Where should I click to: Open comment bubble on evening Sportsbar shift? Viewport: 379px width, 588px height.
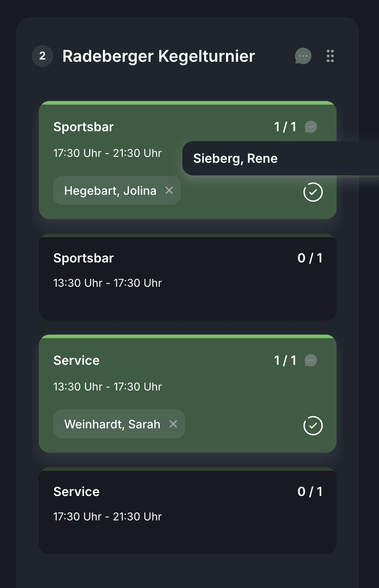click(x=311, y=127)
